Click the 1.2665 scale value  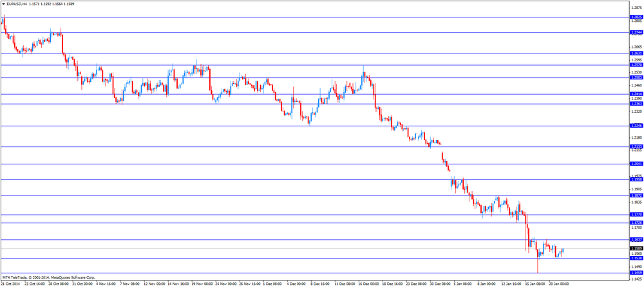coord(636,47)
